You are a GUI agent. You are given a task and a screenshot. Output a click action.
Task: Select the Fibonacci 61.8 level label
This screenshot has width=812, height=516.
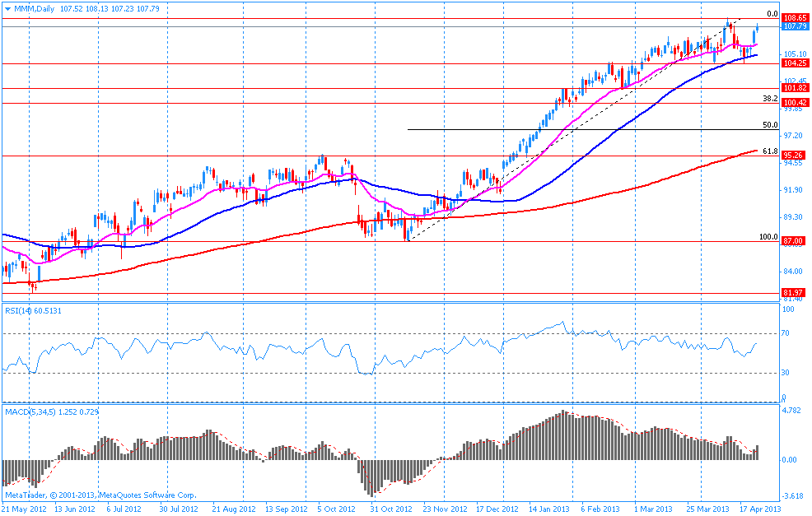[x=770, y=151]
